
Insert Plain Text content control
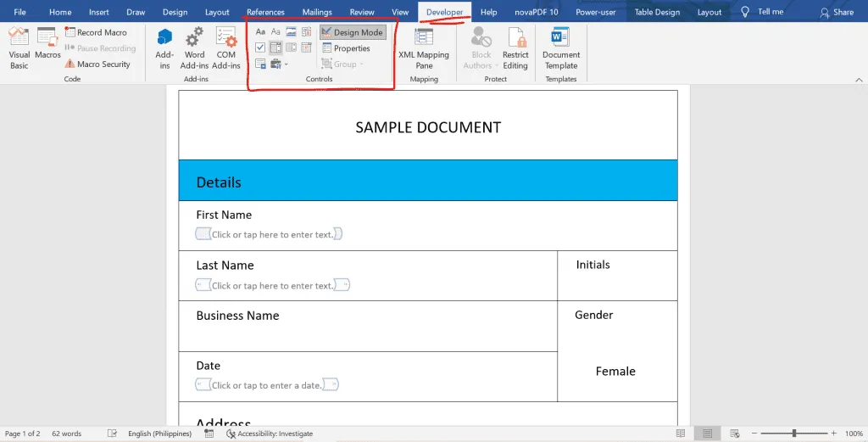click(275, 32)
